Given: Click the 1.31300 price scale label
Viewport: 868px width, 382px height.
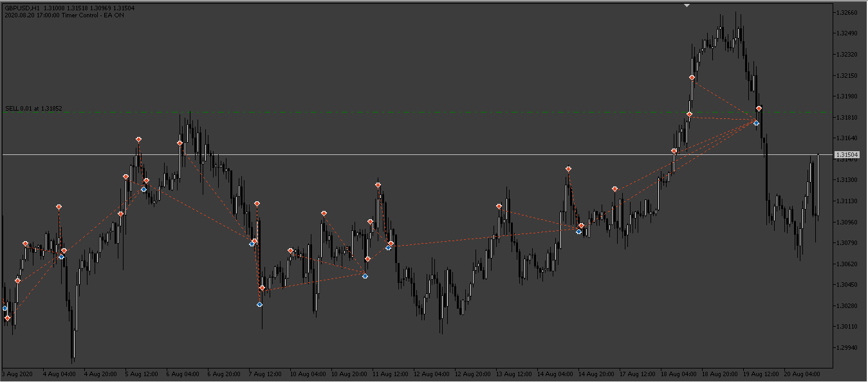Looking at the screenshot, I should [847, 180].
